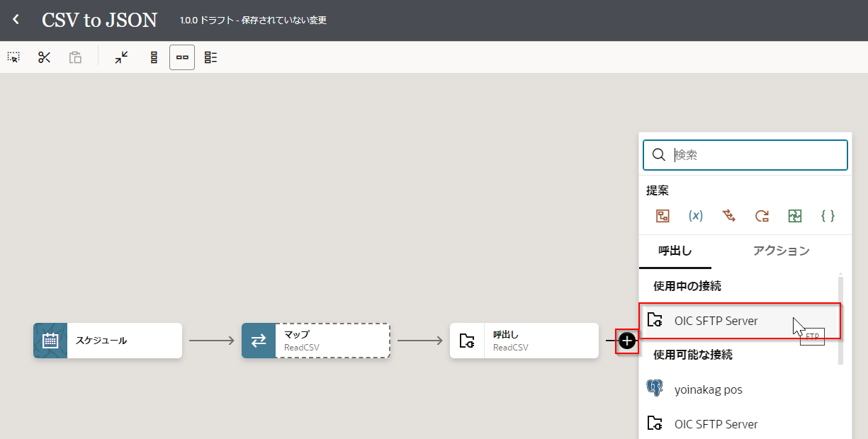Click the back arrow beside CSV to JSON
868x439 pixels.
16,20
